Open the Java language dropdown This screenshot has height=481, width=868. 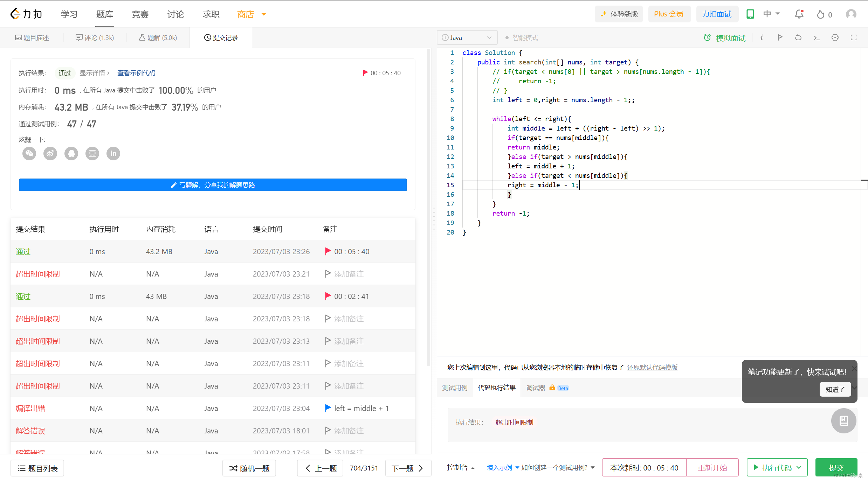pyautogui.click(x=467, y=37)
